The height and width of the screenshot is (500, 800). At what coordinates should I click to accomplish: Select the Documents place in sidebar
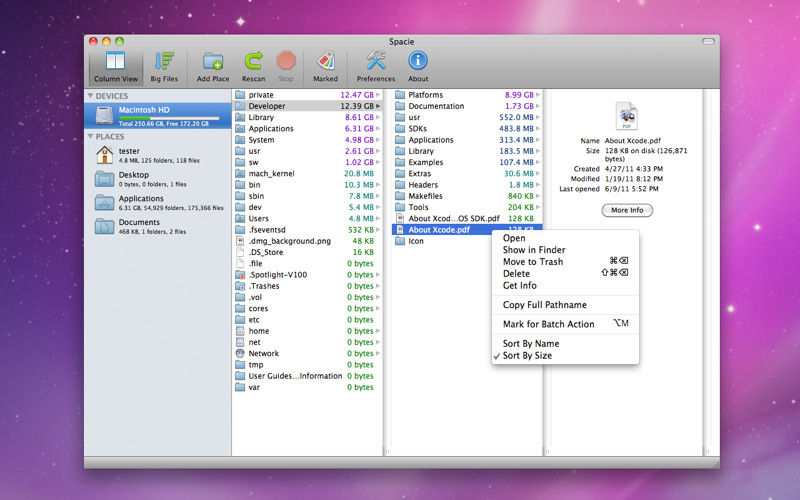[x=158, y=227]
